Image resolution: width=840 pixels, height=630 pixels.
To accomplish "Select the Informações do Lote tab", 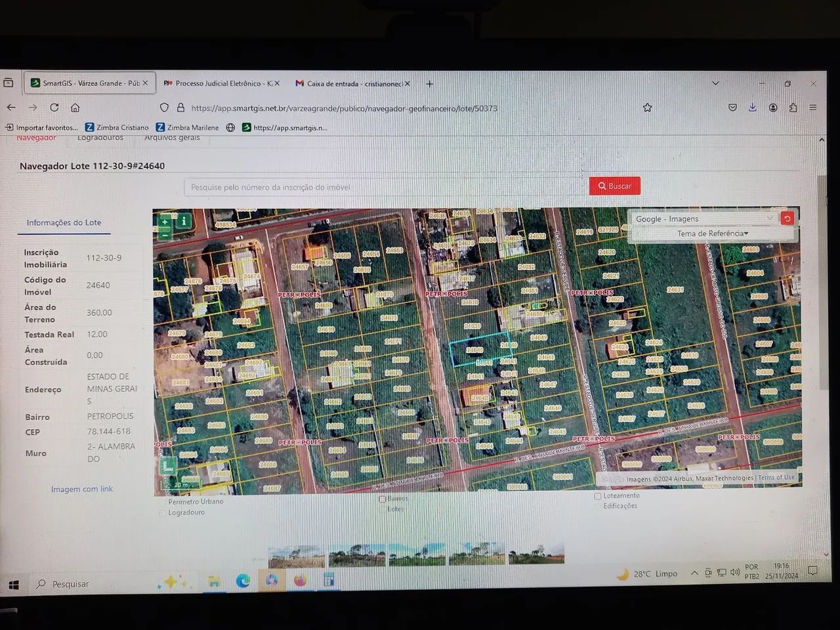I will coord(64,222).
